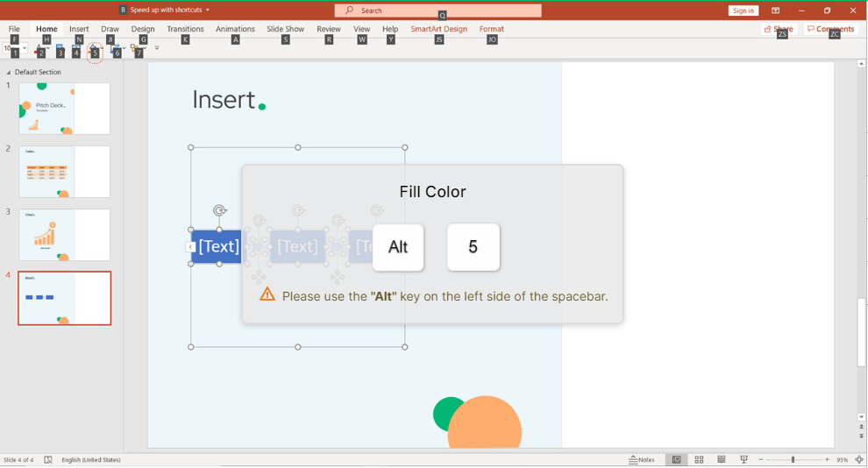Open Ribbon Display Options icon
The width and height of the screenshot is (868, 468).
776,11
